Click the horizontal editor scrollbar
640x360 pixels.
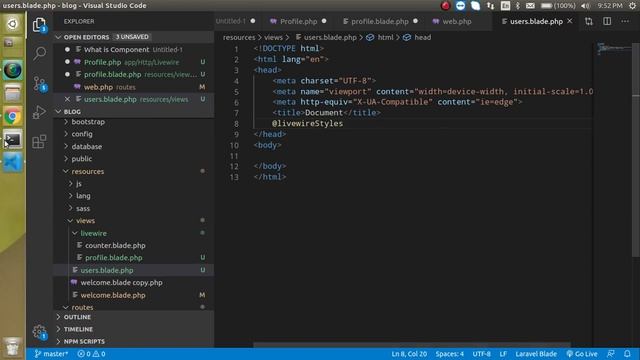tap(412, 345)
